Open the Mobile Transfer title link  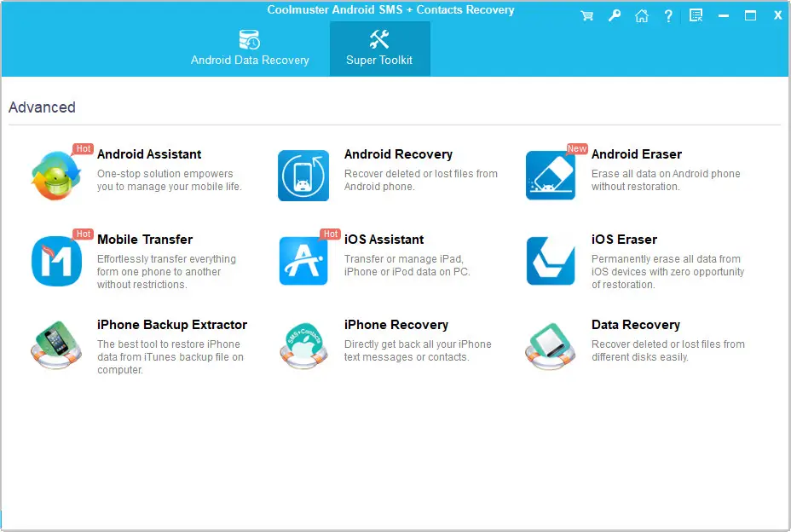pyautogui.click(x=145, y=240)
